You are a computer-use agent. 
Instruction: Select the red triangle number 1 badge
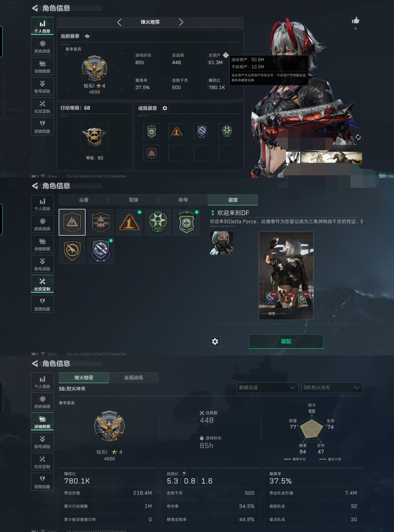point(129,222)
